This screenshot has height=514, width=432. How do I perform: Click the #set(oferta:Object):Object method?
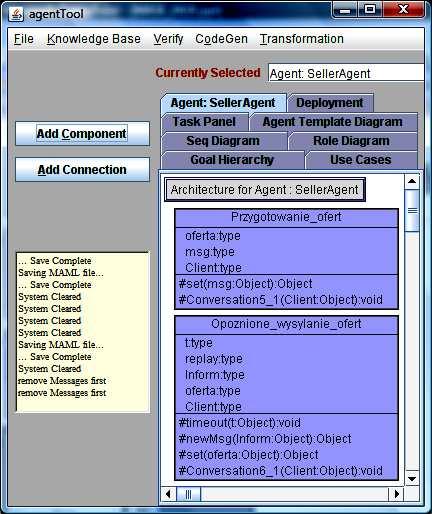coord(249,455)
